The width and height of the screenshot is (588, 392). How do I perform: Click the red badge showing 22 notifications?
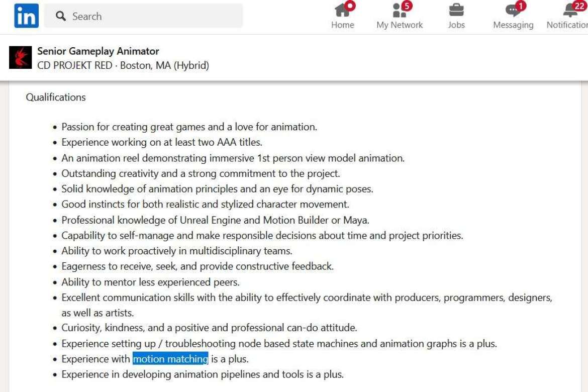point(579,6)
